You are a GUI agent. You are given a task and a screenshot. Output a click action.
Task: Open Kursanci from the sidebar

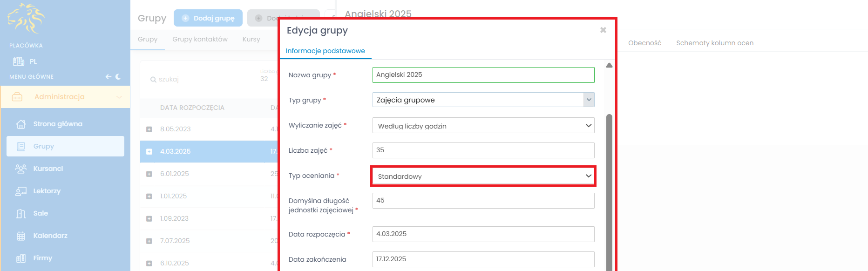(x=48, y=169)
